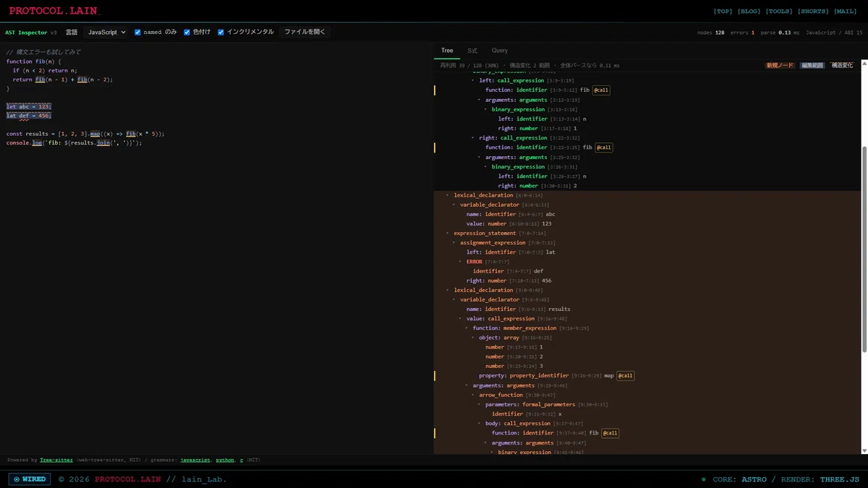Toggle the インクリメンタル checkbox
This screenshot has width=868, height=488.
pos(221,33)
